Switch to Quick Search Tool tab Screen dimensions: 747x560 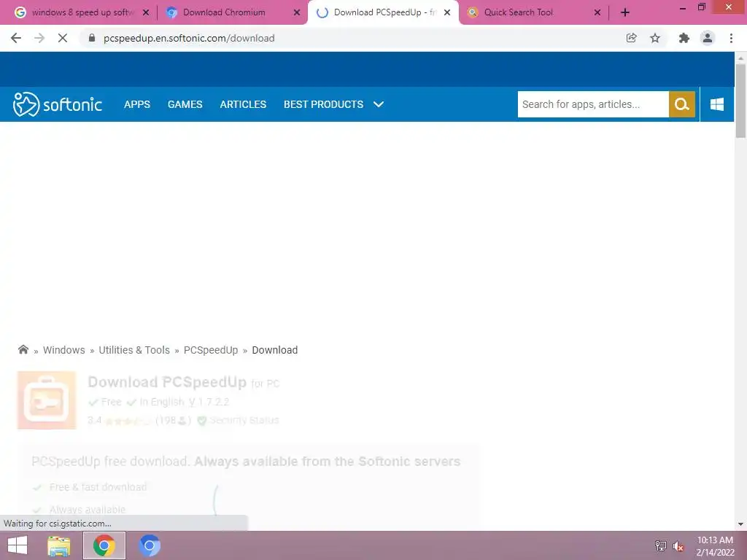click(x=533, y=12)
